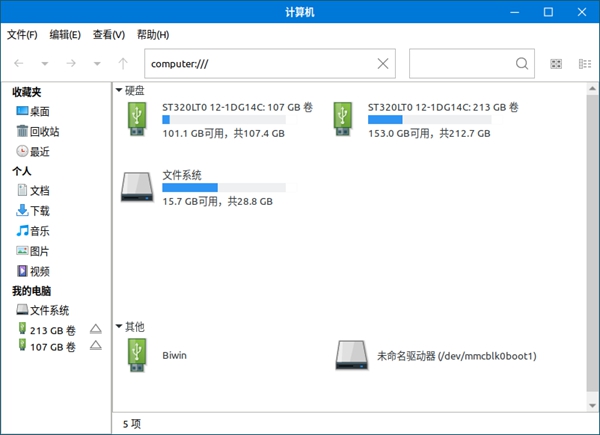Click the vertical scrollbar down arrow
Screen dimensions: 600x435
592,406
